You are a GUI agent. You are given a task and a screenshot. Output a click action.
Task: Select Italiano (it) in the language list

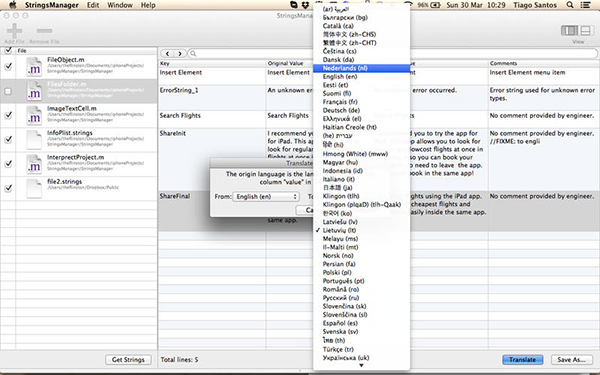(361, 179)
